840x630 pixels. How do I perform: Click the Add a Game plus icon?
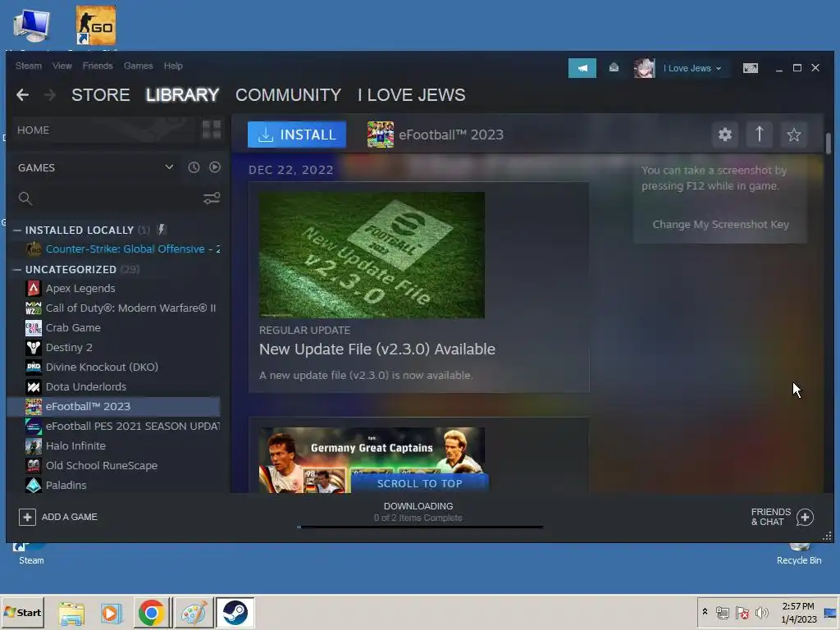[27, 517]
